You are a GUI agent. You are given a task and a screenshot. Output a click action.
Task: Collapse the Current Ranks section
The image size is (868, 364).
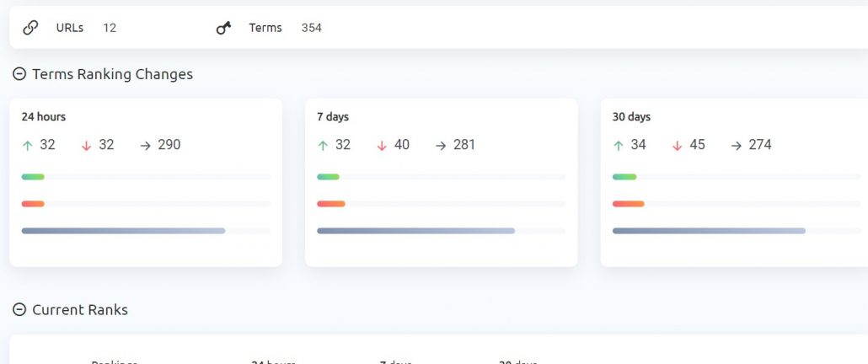point(19,310)
